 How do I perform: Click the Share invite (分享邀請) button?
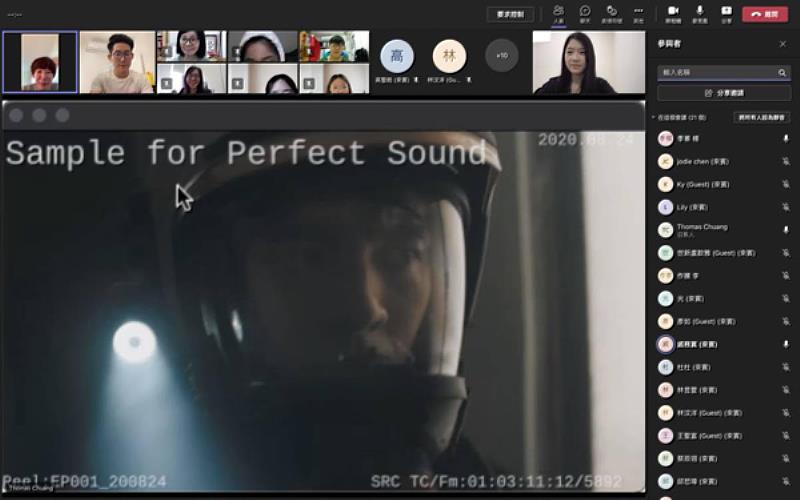coord(723,93)
